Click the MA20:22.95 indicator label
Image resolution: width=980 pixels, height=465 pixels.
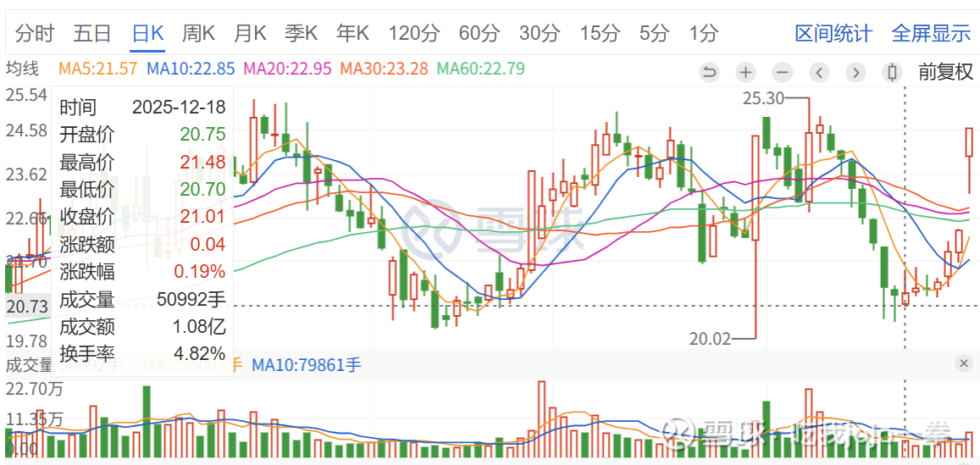[287, 68]
